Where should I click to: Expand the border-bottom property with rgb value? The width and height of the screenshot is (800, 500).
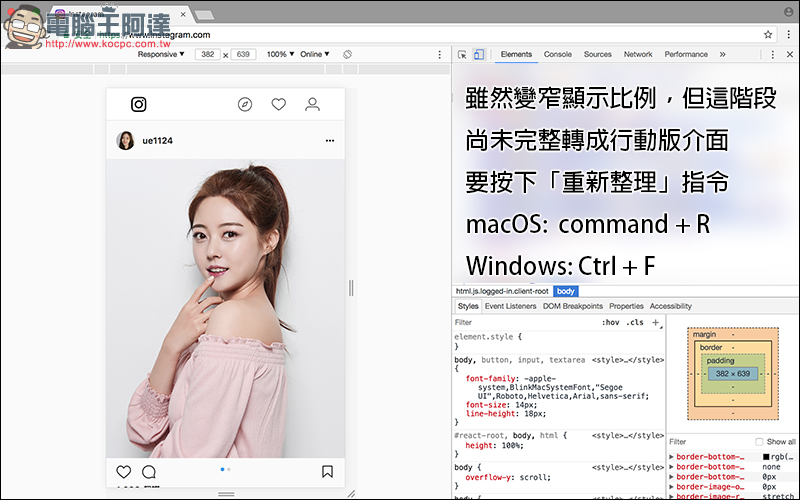[x=671, y=457]
